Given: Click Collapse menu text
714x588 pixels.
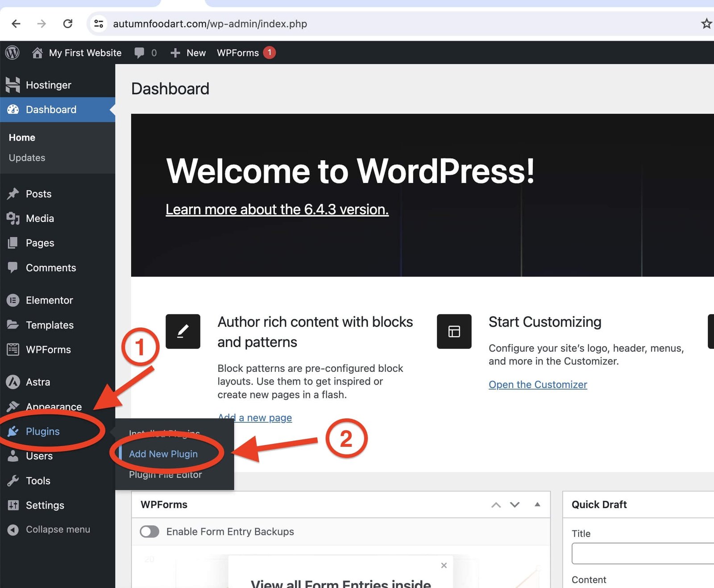Looking at the screenshot, I should (x=58, y=530).
